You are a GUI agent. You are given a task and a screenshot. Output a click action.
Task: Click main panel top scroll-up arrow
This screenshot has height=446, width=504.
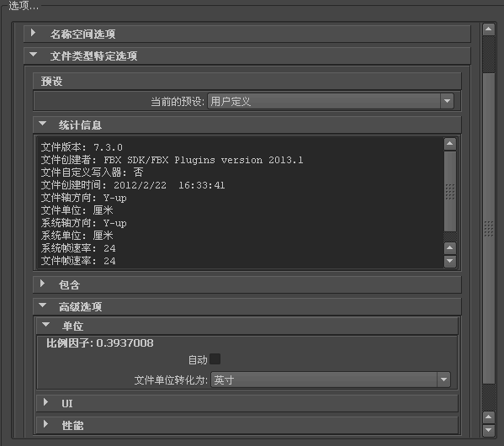click(489, 29)
